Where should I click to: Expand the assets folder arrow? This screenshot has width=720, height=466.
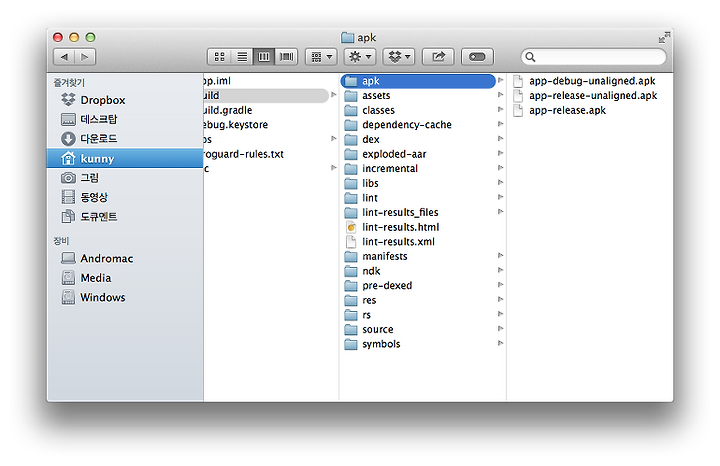coord(501,95)
